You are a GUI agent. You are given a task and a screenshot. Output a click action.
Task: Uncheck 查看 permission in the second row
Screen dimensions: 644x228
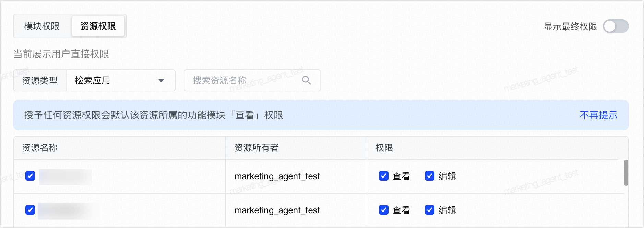point(384,210)
